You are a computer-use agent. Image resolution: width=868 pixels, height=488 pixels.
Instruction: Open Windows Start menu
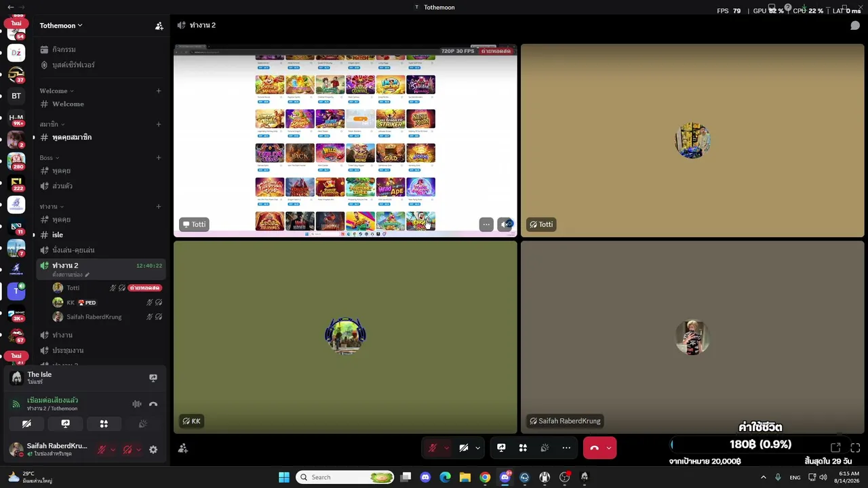284,477
